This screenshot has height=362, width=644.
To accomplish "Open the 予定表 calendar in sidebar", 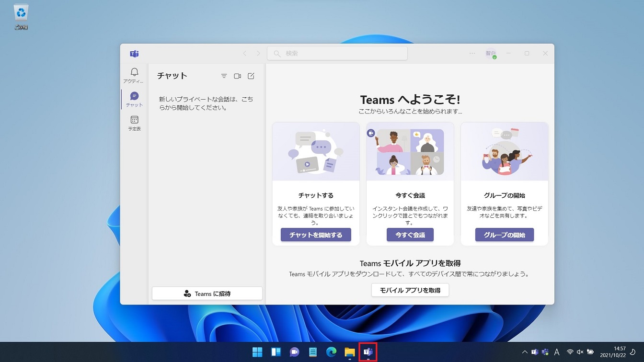I will point(134,124).
